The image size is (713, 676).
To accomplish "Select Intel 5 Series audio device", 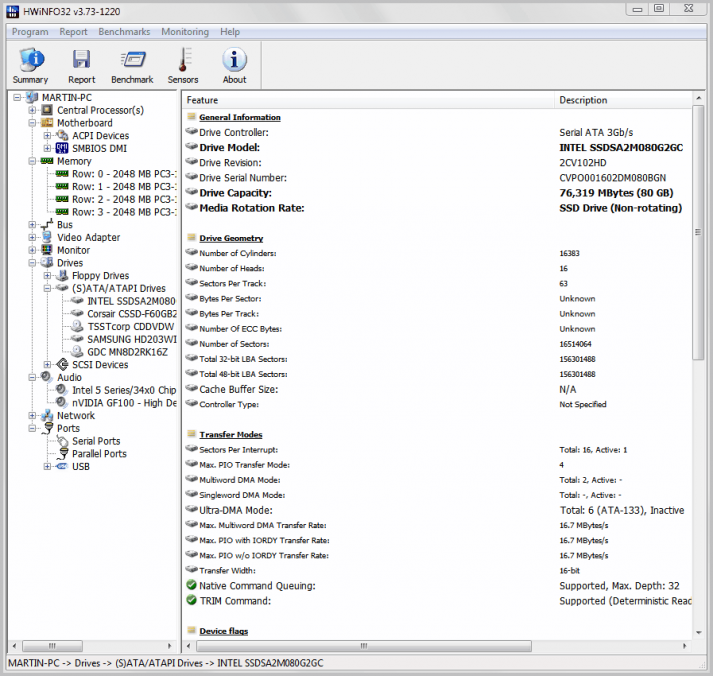I will (123, 390).
